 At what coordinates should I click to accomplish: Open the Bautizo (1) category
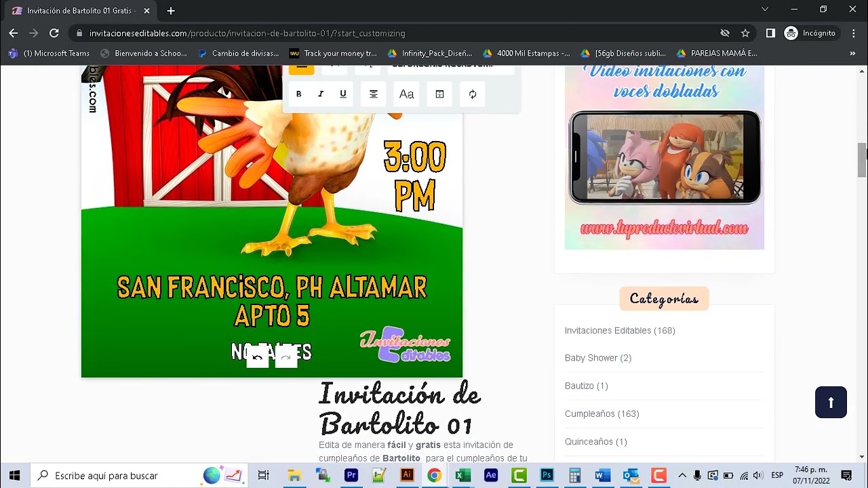point(587,386)
